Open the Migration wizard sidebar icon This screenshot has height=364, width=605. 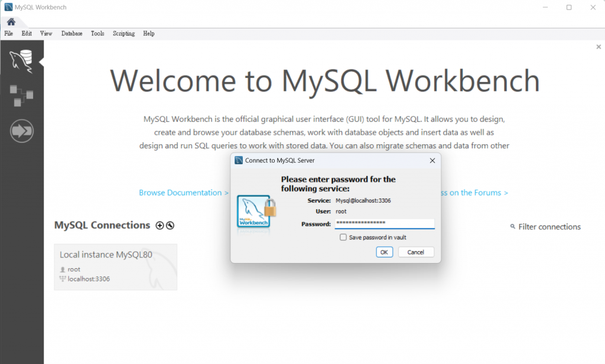[x=22, y=131]
